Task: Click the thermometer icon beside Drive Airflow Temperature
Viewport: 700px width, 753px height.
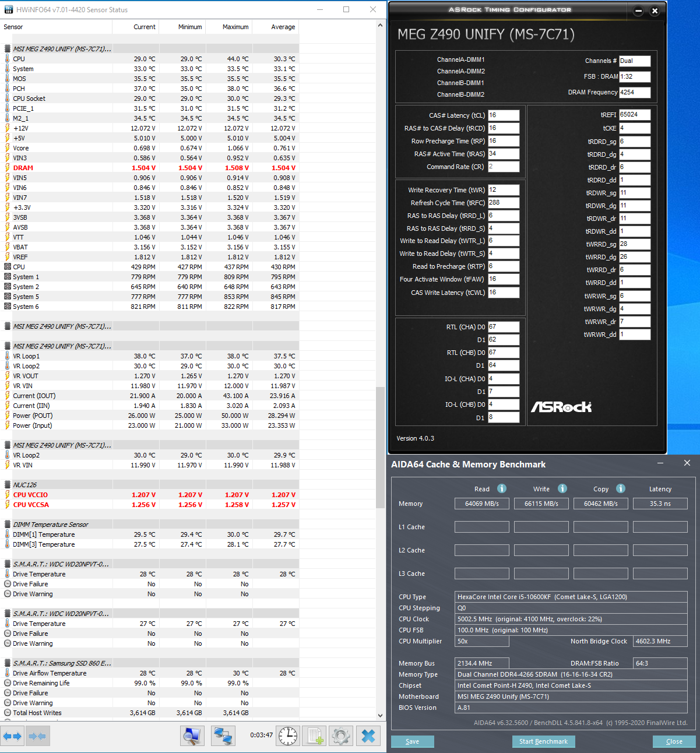Action: tap(8, 673)
